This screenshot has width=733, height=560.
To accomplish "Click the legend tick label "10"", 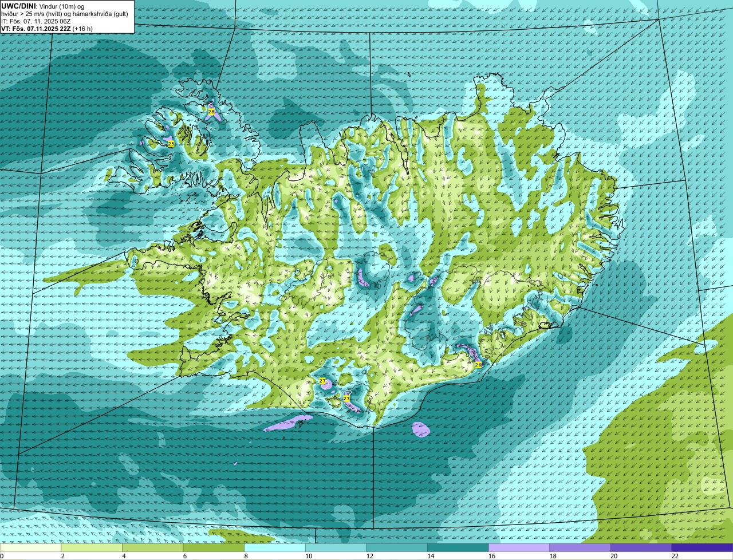I will coord(309,555).
